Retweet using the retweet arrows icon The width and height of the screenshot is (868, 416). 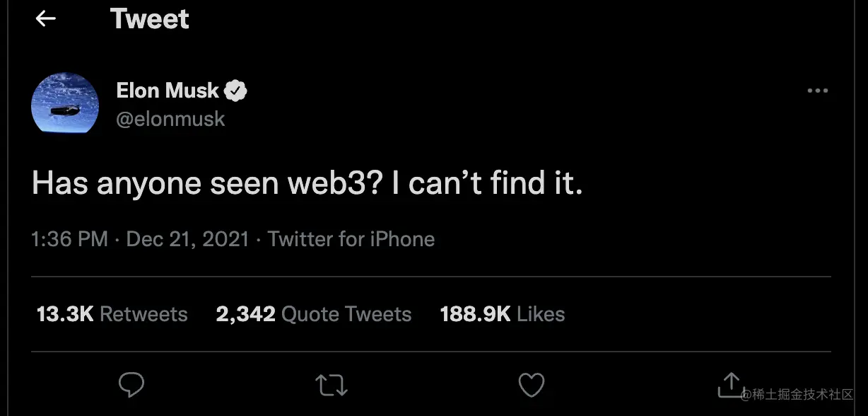pos(331,386)
